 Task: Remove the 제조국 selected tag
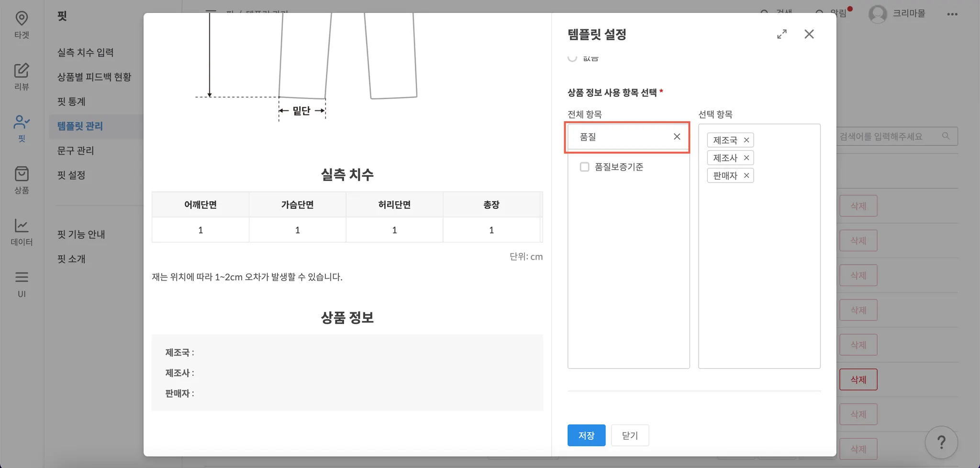pos(746,140)
